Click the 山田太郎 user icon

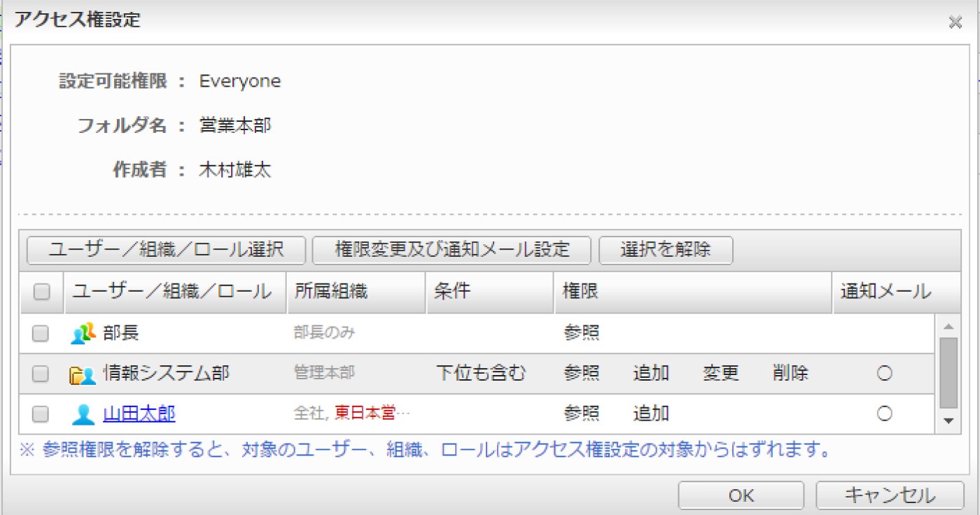pos(83,414)
